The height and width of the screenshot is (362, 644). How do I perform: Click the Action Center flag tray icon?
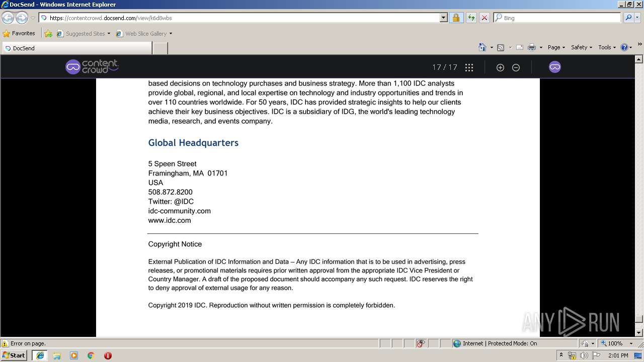tap(596, 355)
